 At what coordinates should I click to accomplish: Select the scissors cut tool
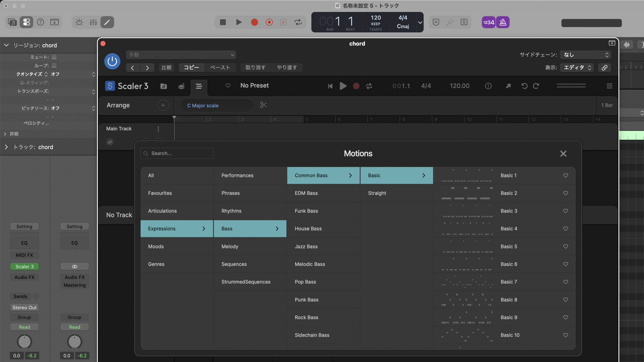pyautogui.click(x=263, y=105)
